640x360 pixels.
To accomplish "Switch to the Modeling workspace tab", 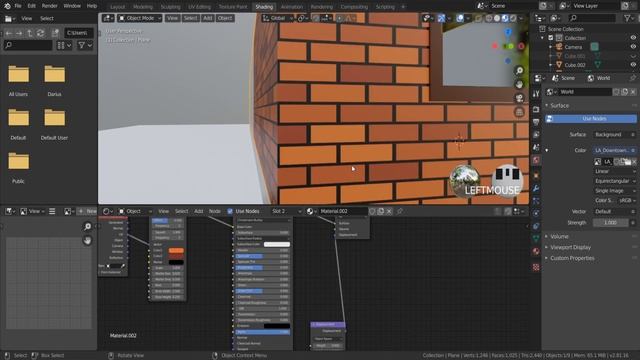I will 143,7.
